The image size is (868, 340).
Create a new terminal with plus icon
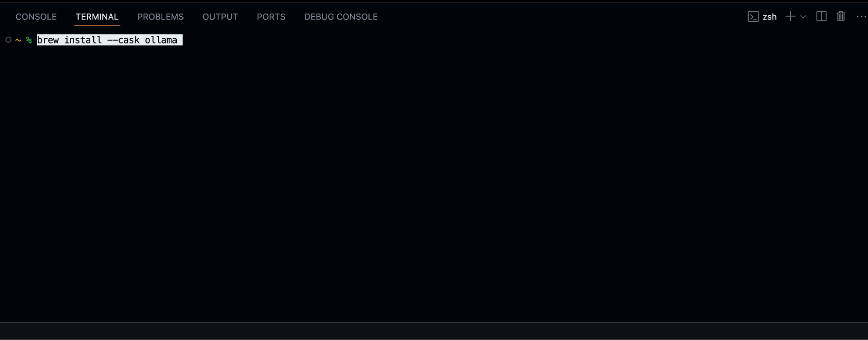(790, 17)
